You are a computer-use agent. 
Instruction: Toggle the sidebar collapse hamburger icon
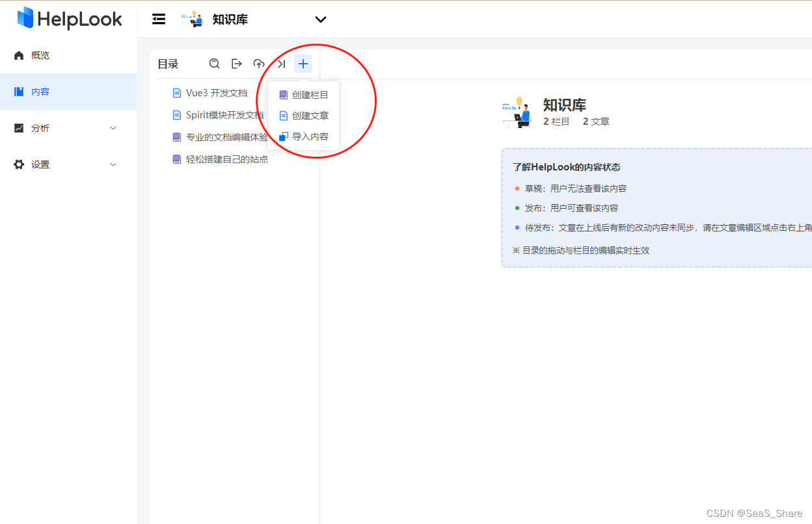[x=159, y=20]
